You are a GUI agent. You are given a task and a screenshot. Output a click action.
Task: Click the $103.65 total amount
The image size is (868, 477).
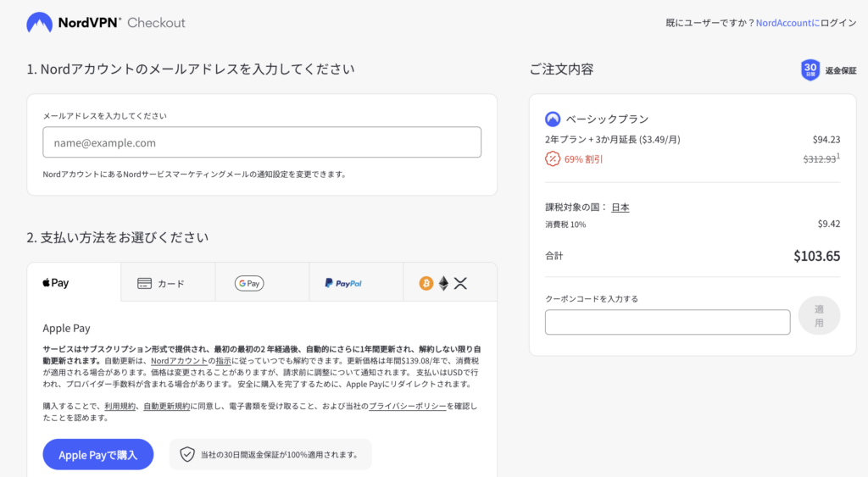[816, 256]
